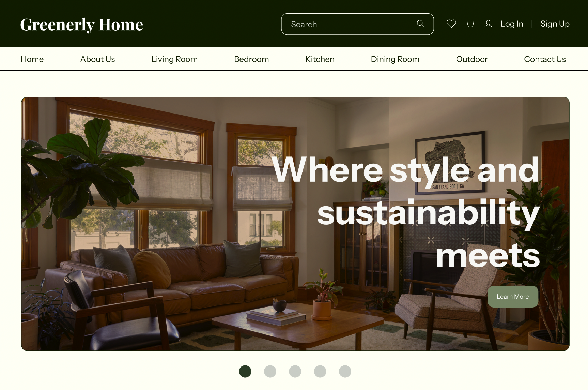Select the first carousel slide dot
This screenshot has height=390, width=588.
(245, 371)
